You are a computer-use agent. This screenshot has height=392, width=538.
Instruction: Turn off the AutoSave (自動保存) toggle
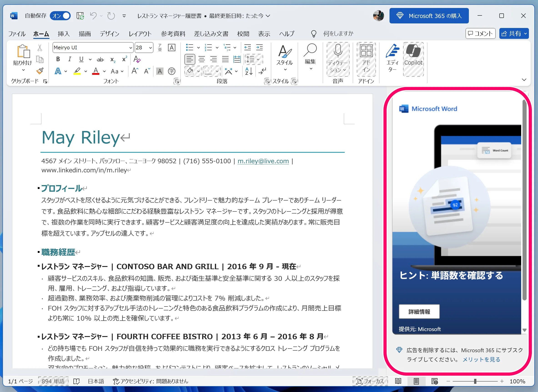tap(60, 16)
